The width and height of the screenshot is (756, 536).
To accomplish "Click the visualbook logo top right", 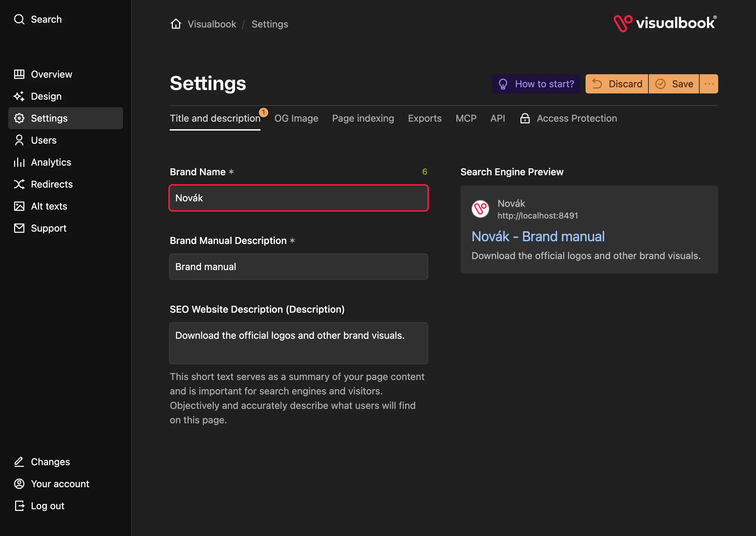I will point(666,23).
